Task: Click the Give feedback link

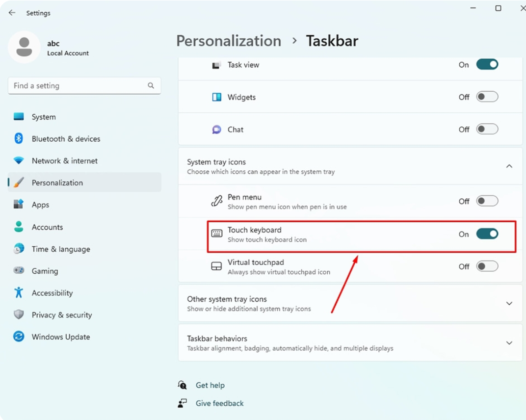Action: [x=219, y=403]
